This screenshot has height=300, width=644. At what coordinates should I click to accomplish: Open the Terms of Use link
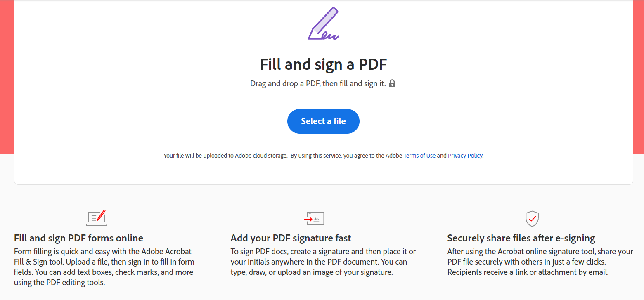pos(419,155)
